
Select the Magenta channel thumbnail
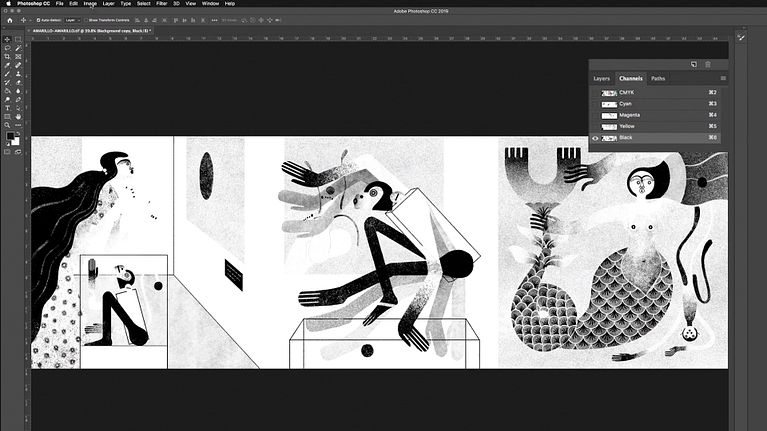coord(608,115)
